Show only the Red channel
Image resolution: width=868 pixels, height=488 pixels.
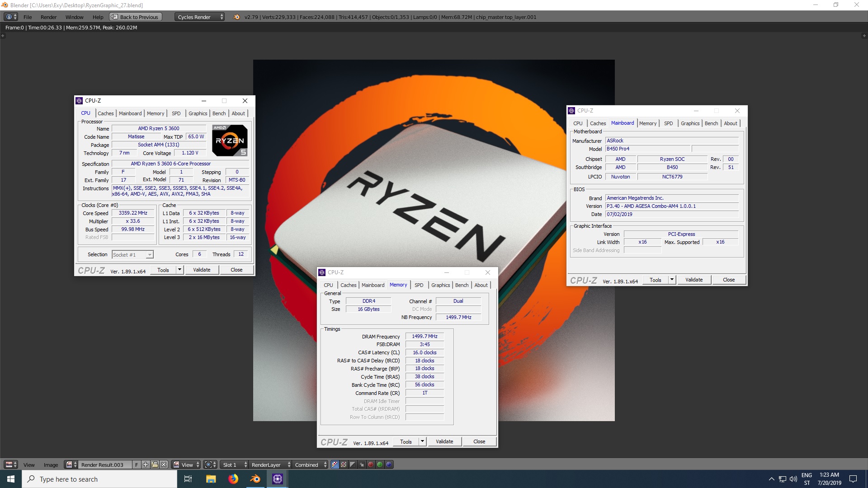tap(371, 465)
